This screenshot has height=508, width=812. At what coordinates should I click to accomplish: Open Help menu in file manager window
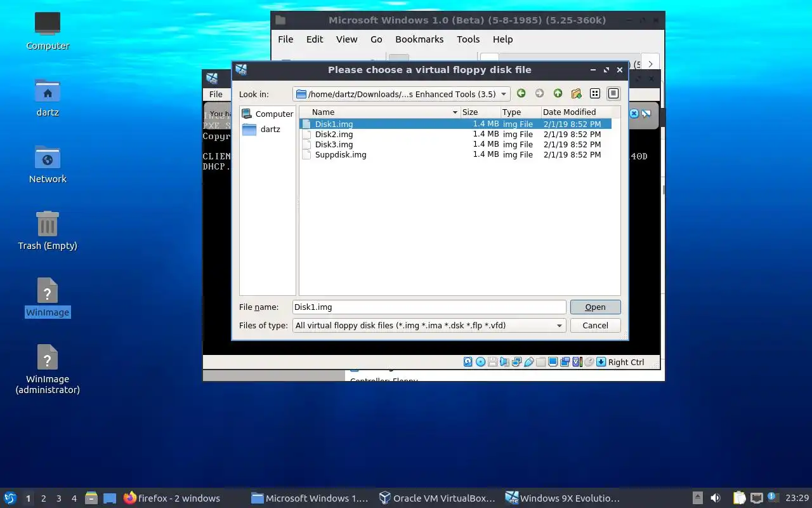click(502, 39)
